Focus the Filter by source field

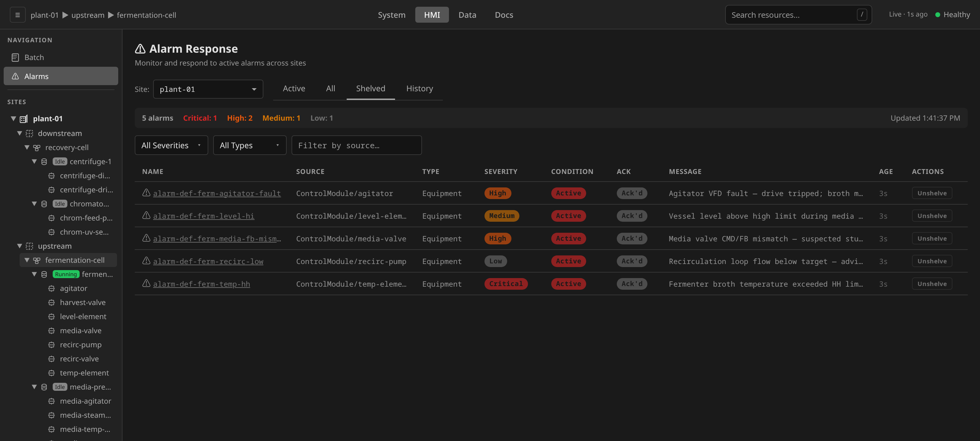[x=356, y=145]
